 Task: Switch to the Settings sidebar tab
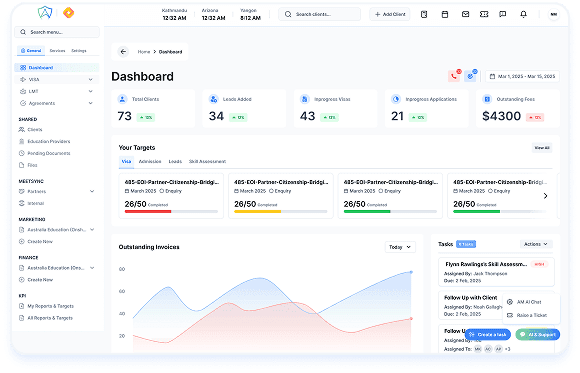pos(79,50)
